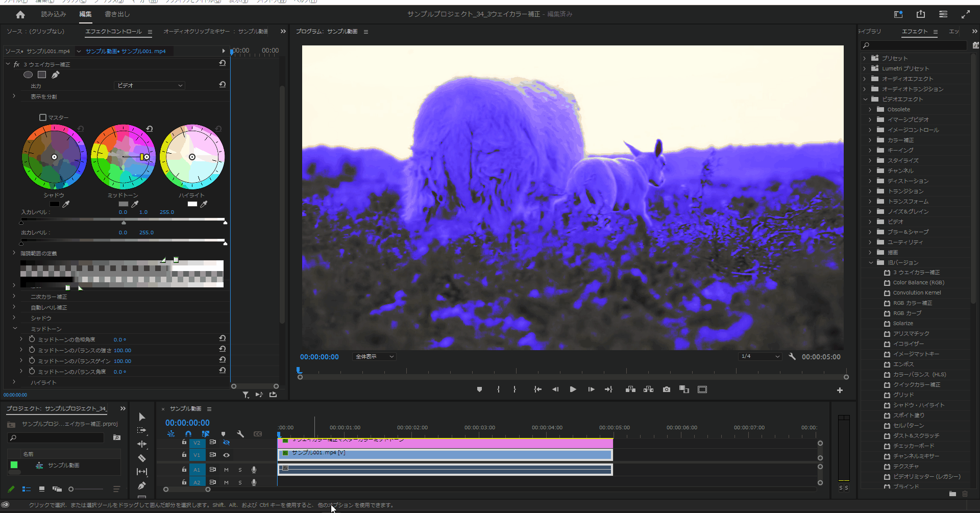Screen dimensions: 980x513
Task: Export frame with camera icon
Action: click(x=667, y=389)
